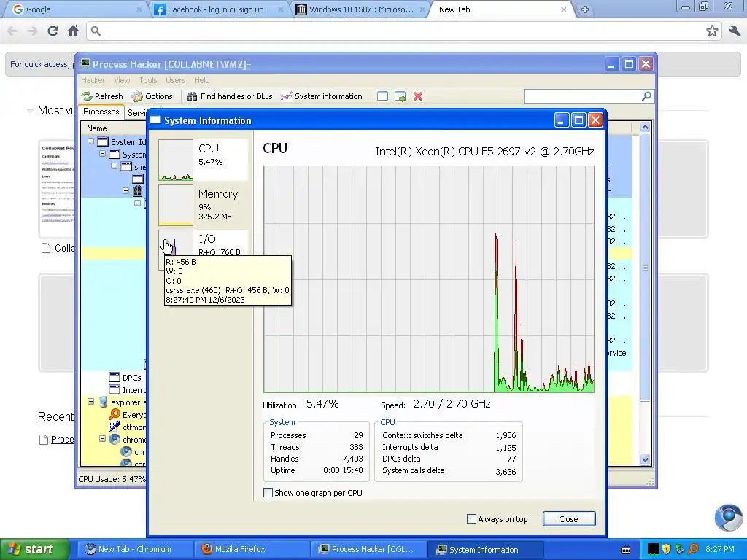
Task: Click the security shield tray icon
Action: (666, 549)
